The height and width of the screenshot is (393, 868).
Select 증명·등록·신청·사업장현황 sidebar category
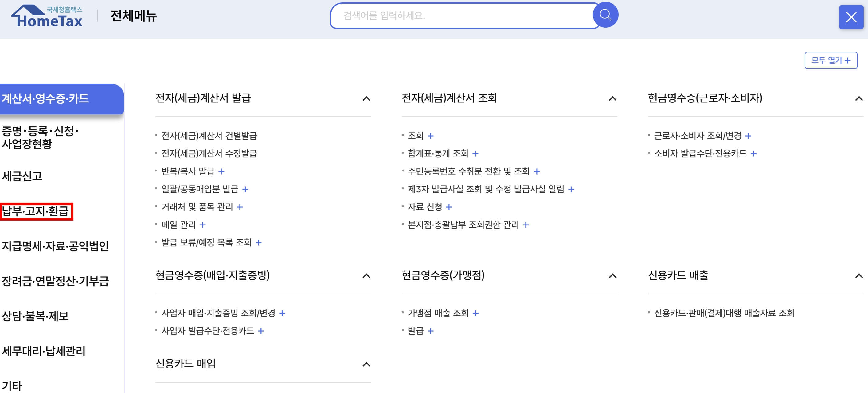click(x=40, y=137)
